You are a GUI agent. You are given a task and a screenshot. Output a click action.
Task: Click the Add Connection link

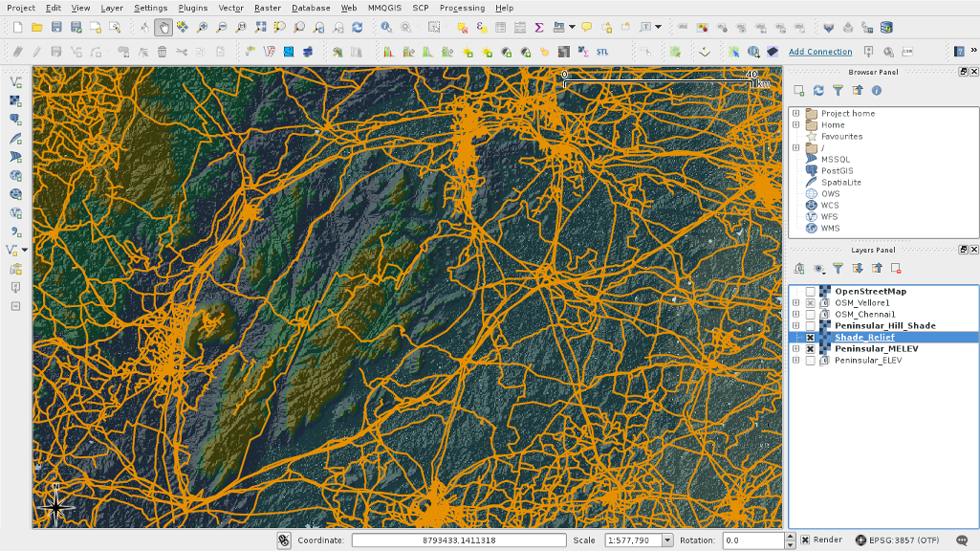click(819, 52)
